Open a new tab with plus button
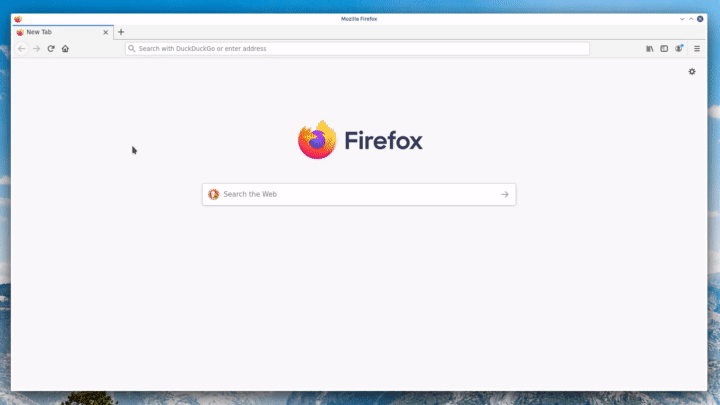Image resolution: width=720 pixels, height=405 pixels. 121,32
